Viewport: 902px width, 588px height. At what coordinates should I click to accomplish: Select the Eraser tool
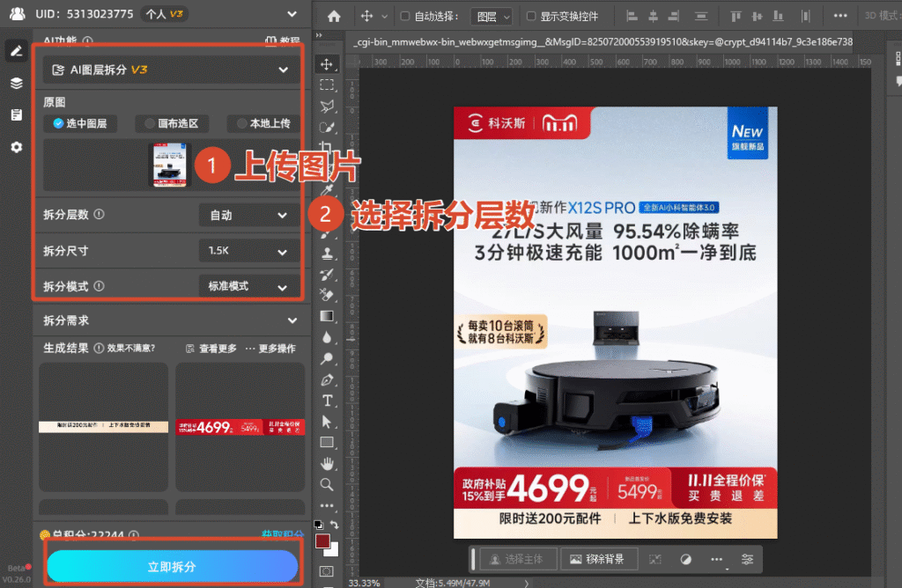(x=327, y=295)
